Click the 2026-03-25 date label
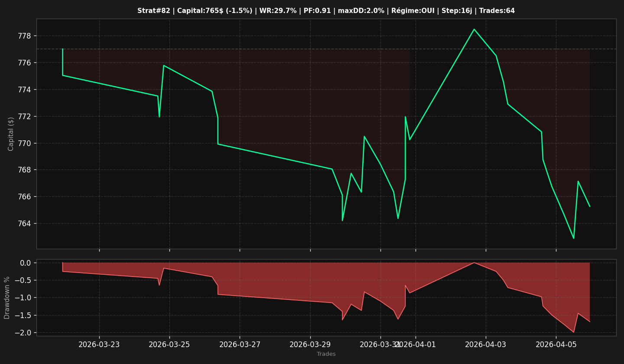 coord(169,344)
